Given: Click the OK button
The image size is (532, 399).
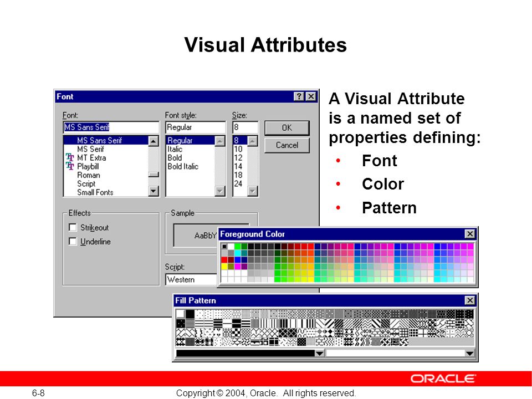Looking at the screenshot, I should click(287, 128).
